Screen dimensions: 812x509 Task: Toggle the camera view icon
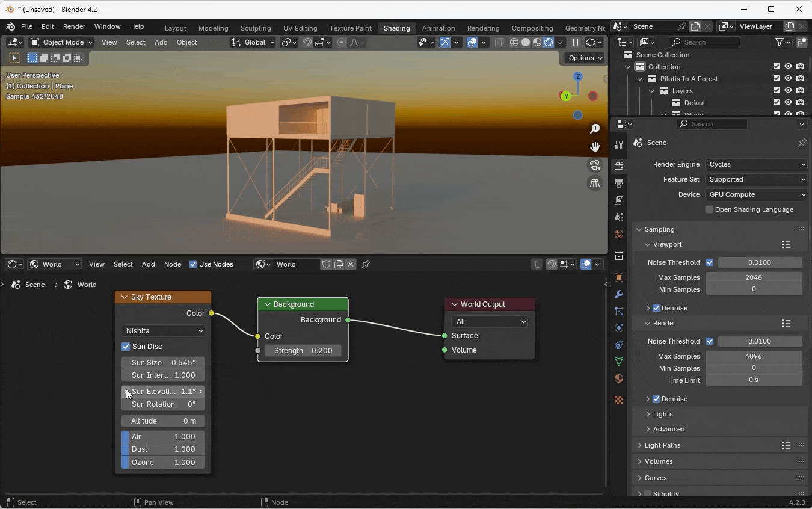pyautogui.click(x=595, y=165)
